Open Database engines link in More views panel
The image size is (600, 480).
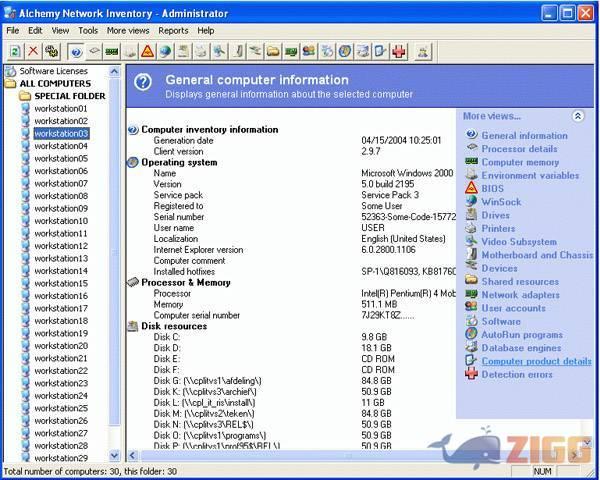[521, 348]
